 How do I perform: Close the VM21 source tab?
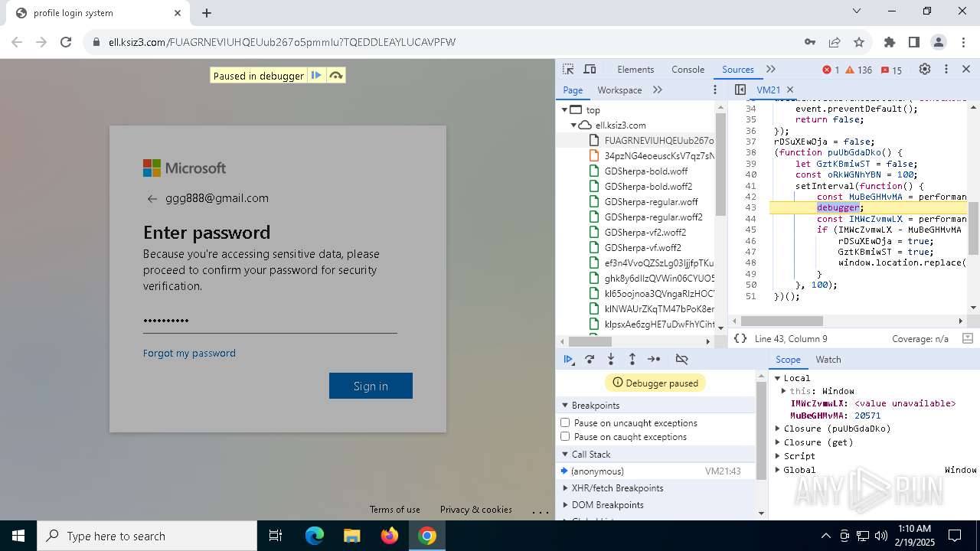790,90
